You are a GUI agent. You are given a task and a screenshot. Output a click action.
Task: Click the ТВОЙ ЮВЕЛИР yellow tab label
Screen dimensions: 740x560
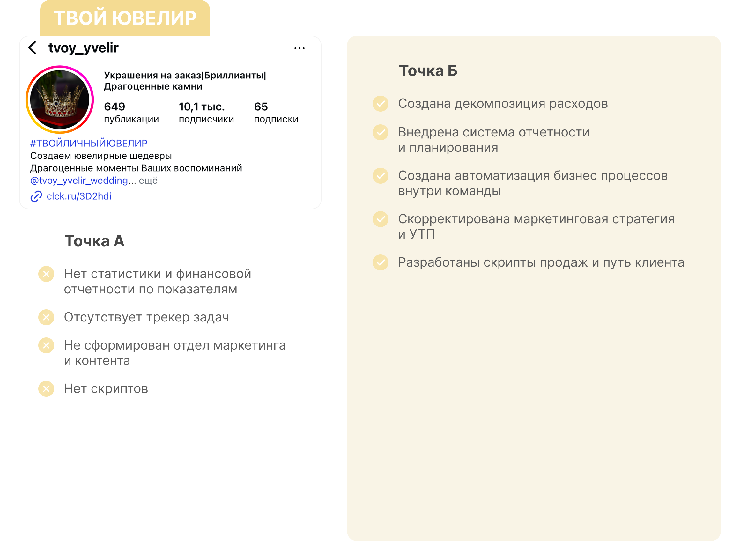(x=125, y=18)
